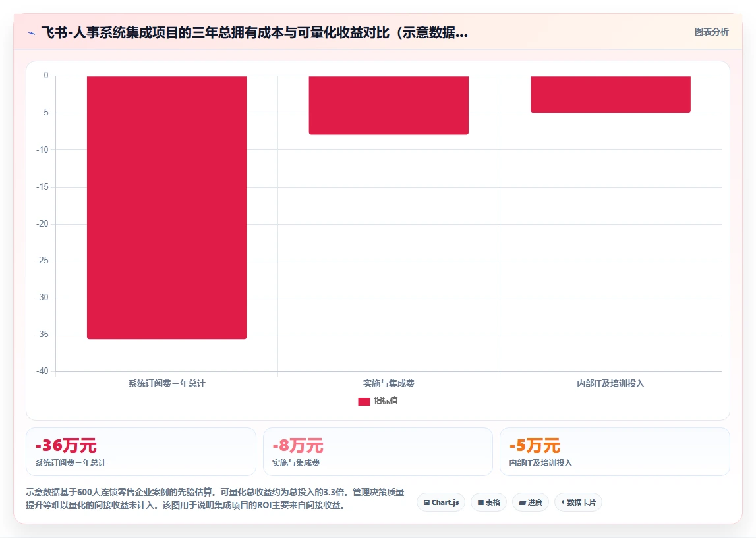Click the -8万元 data card value
756x538 pixels.
point(297,446)
